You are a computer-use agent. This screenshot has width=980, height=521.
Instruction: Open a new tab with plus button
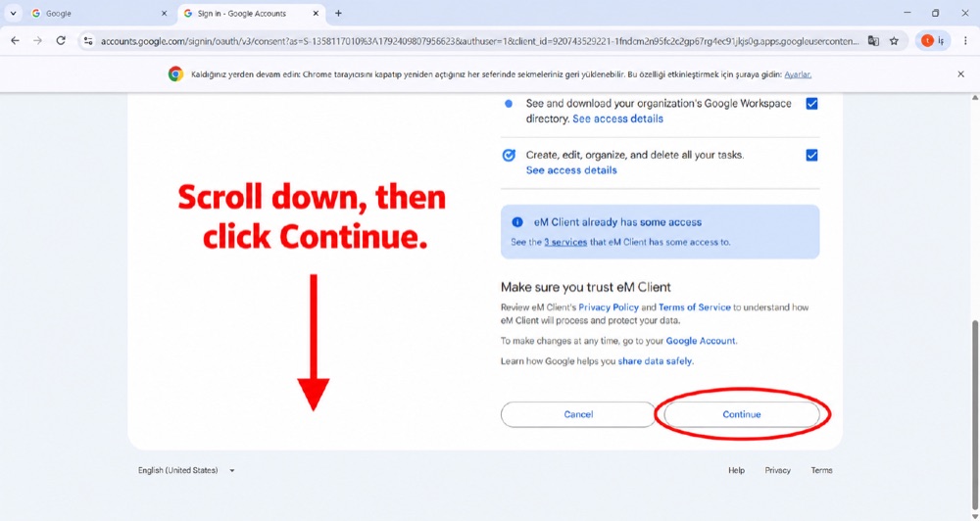coord(338,13)
